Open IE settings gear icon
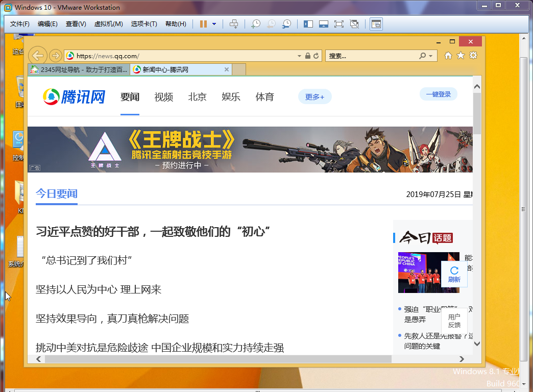This screenshot has height=392, width=533. (473, 56)
